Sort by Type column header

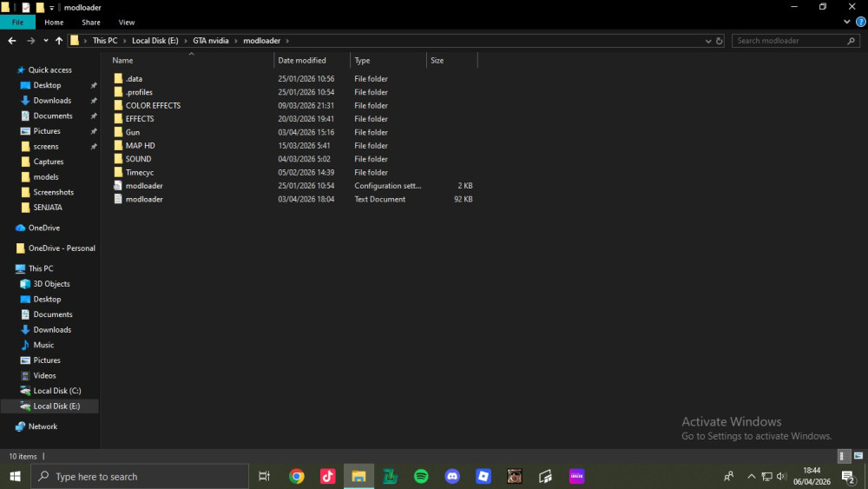pos(362,60)
